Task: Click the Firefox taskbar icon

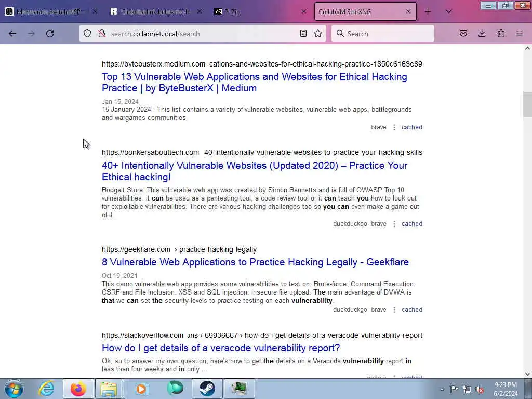Action: point(78,389)
